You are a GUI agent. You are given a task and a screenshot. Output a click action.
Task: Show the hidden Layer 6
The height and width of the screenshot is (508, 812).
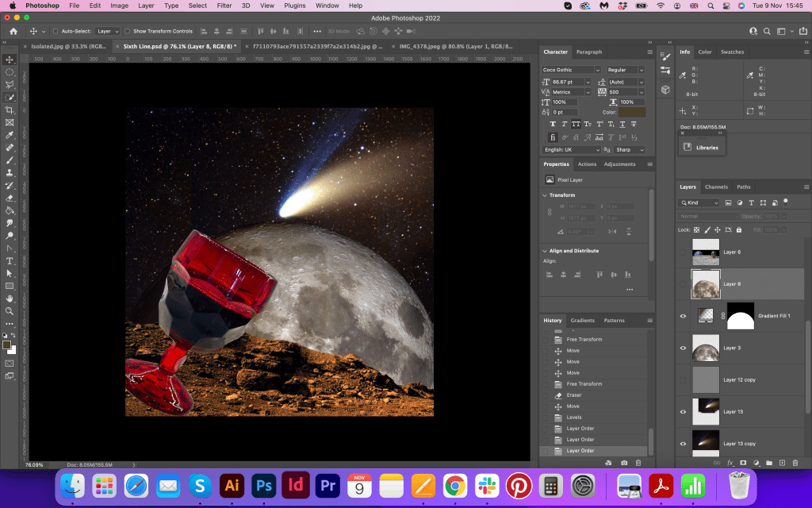684,252
